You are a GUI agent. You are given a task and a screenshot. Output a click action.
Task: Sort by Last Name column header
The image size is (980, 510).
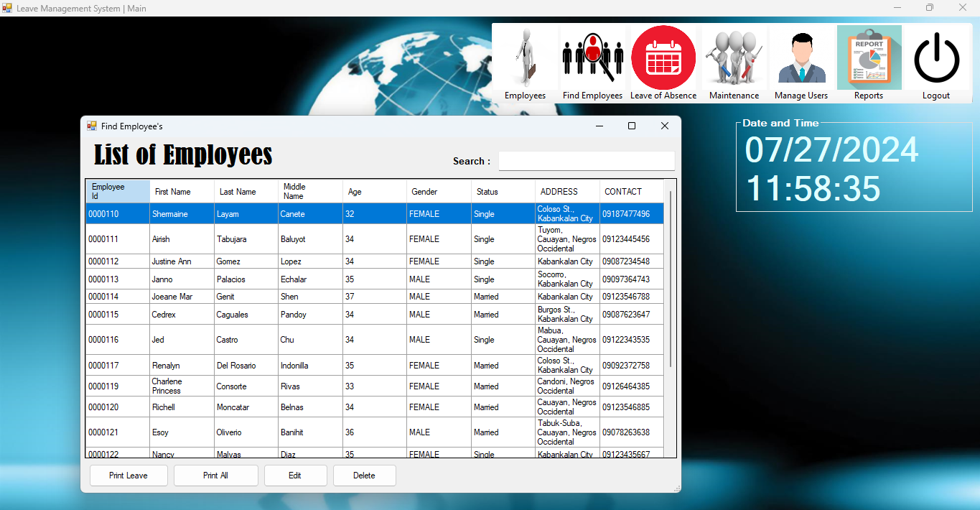pyautogui.click(x=245, y=192)
